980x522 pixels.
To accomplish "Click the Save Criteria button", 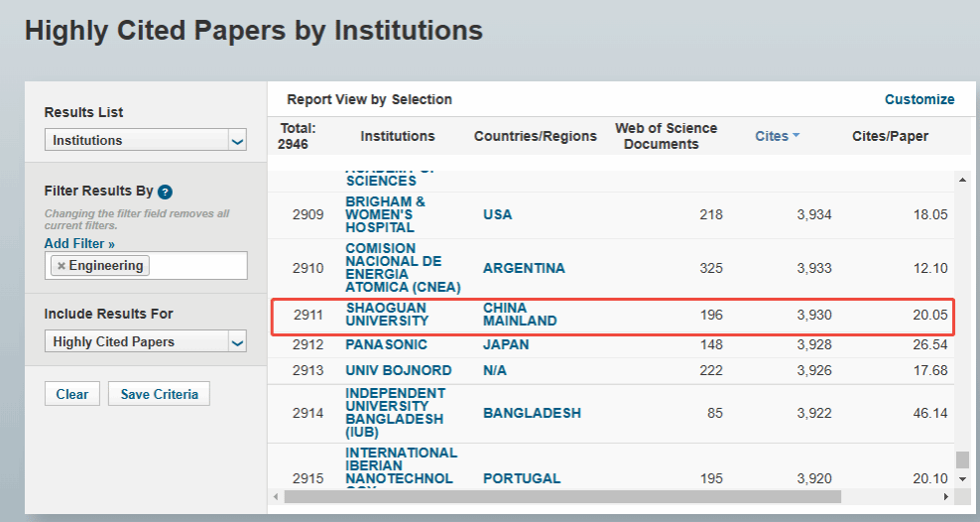I will point(159,394).
